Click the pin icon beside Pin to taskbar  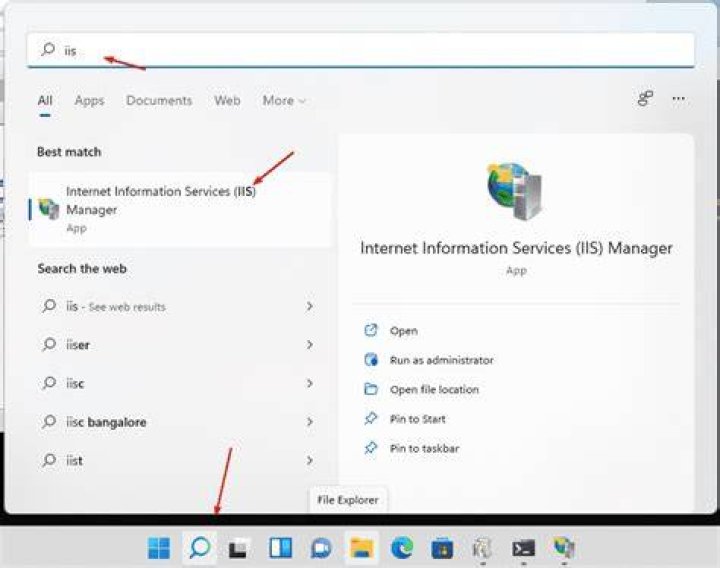(371, 448)
